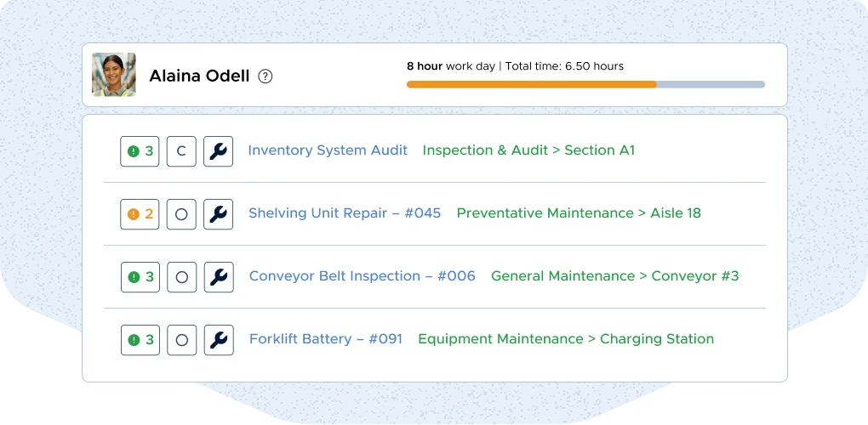868x425 pixels.
Task: Open the Shelving Unit Repair – #045 link
Action: point(345,213)
